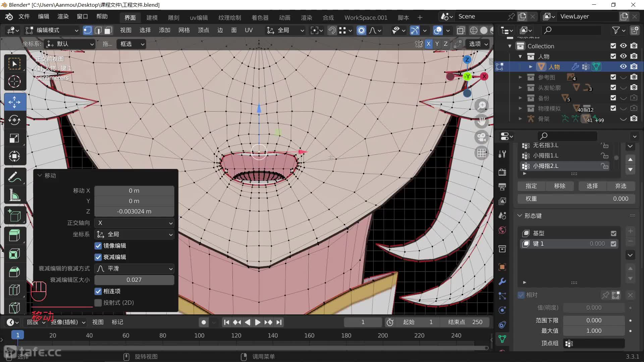Open the Physics properties tab
This screenshot has width=644, height=362.
tap(502, 310)
